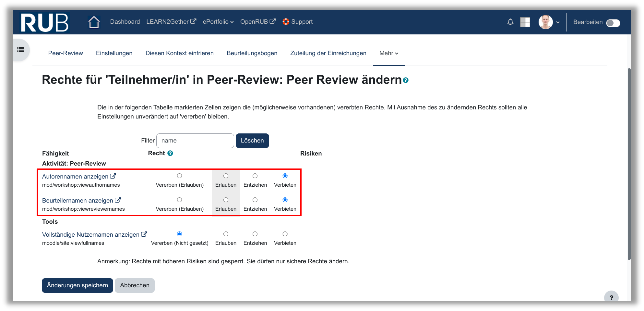644x311 pixels.
Task: Open the notifications bell
Action: pos(510,22)
